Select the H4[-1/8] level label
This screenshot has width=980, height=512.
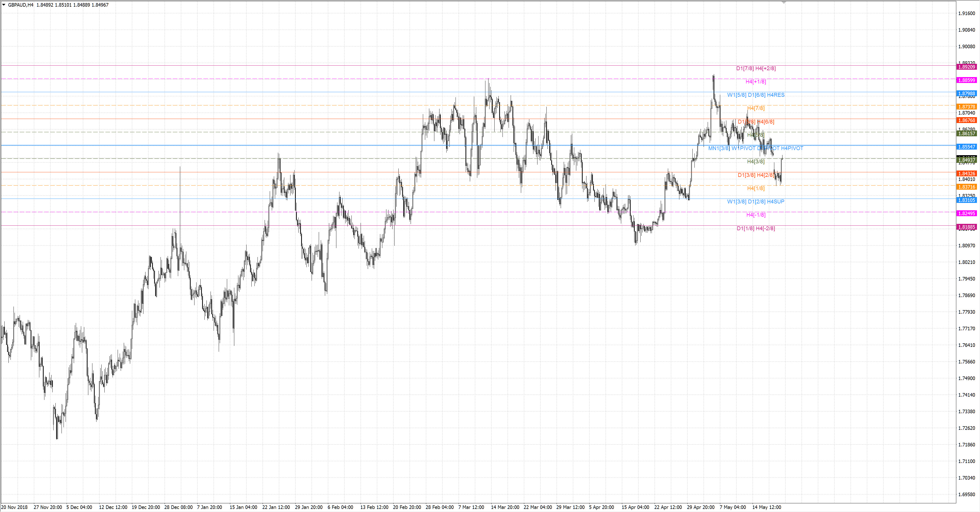(x=755, y=215)
